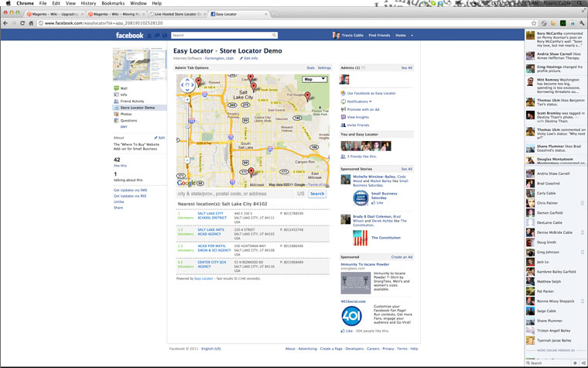Open the History menu

88,3
